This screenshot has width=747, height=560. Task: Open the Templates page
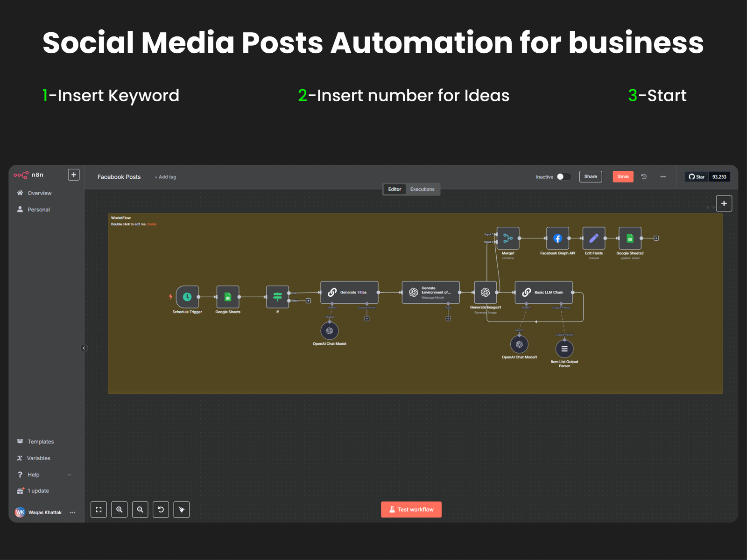point(40,441)
